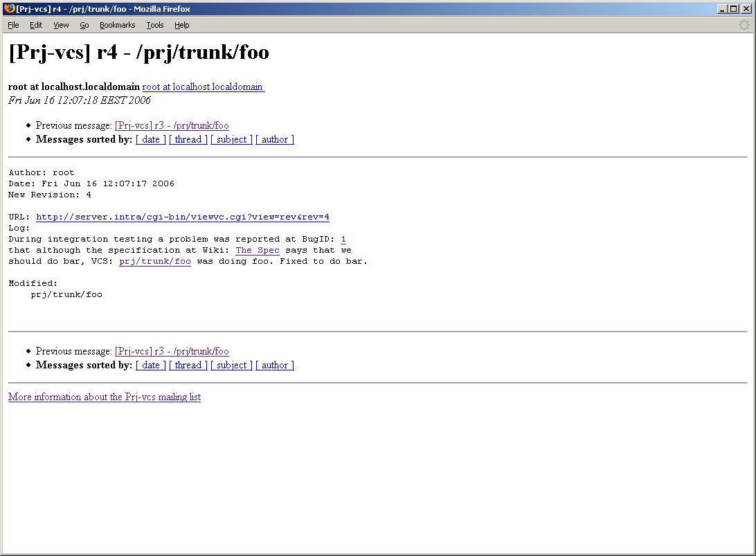
Task: Minimize the Firefox window
Action: [x=723, y=9]
